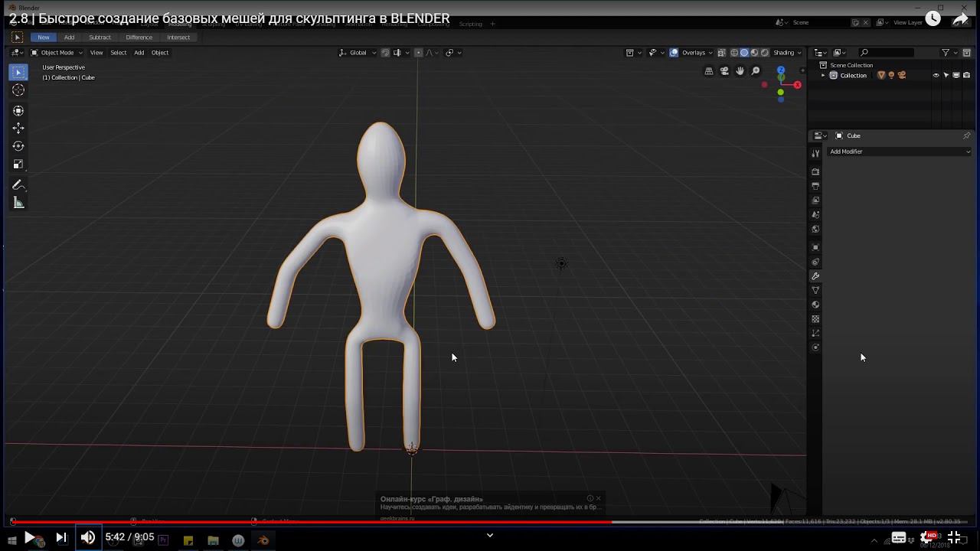Open the View menu in viewport header
The image size is (980, 551).
click(x=96, y=53)
